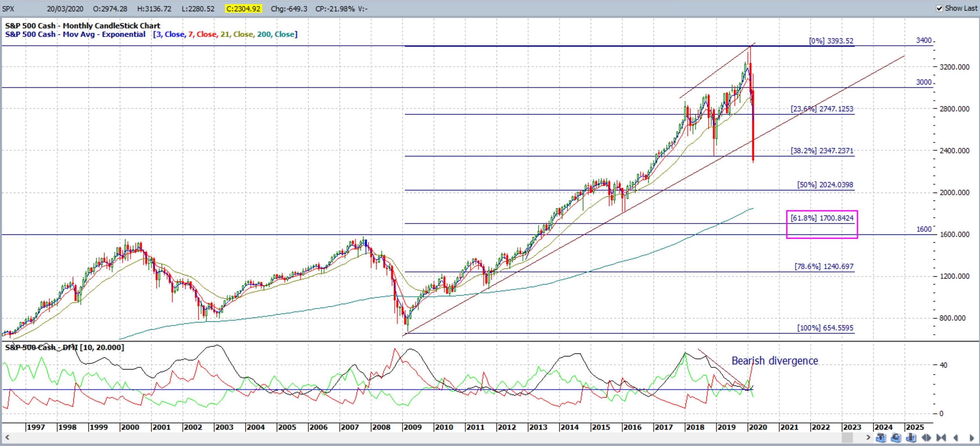Click the 2800.000 price axis label

pos(955,109)
